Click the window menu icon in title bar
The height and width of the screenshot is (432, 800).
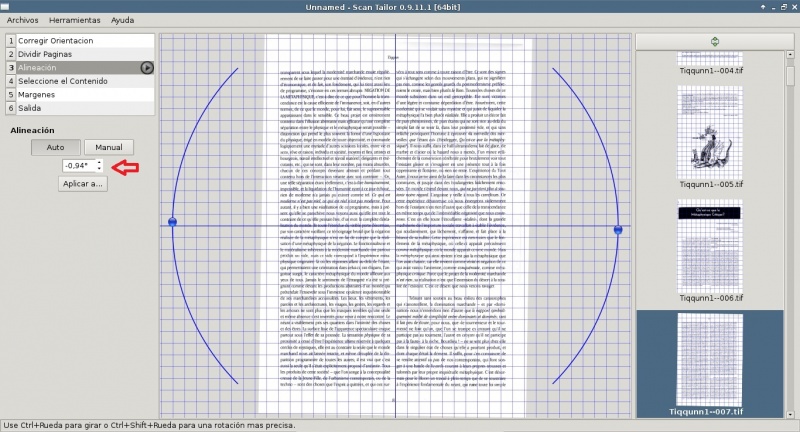9,6
